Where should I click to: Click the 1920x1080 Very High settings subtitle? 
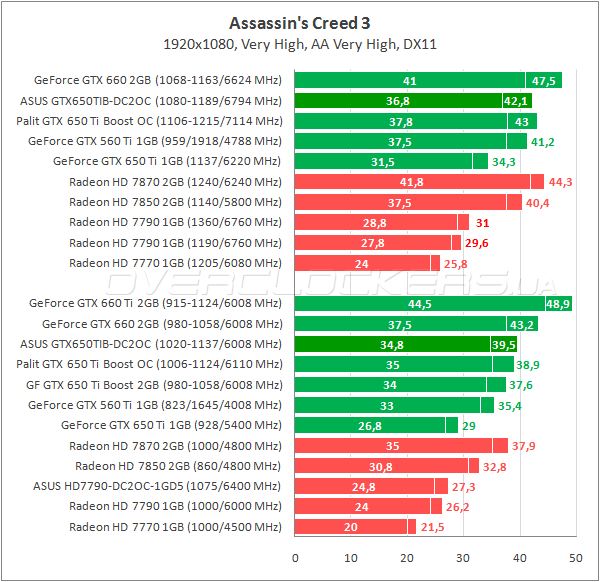pos(299,44)
